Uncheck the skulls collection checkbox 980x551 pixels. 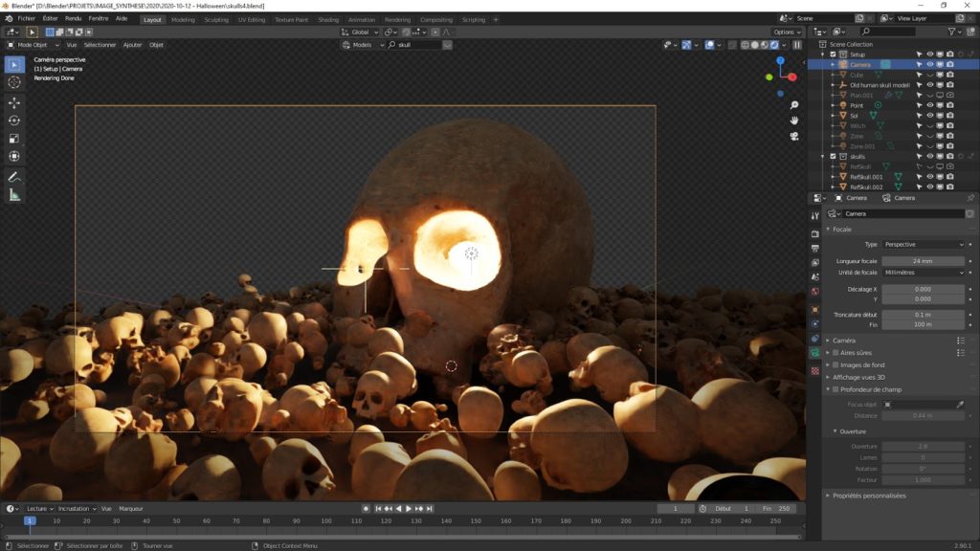point(833,156)
